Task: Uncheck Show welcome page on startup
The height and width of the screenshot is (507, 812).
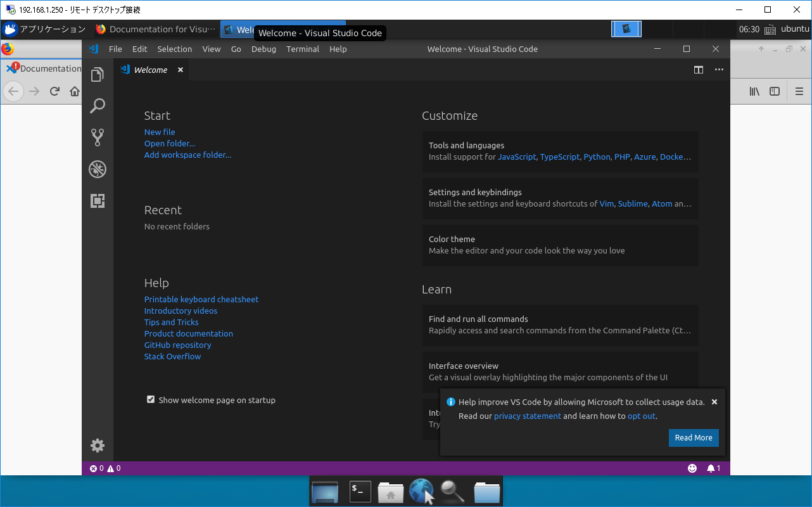Action: [x=151, y=399]
